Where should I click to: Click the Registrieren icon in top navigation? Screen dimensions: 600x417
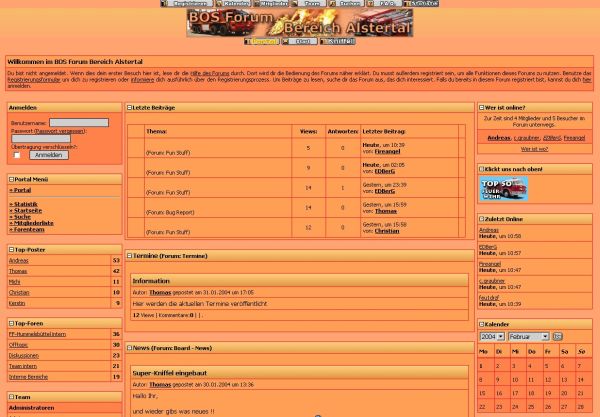186,4
